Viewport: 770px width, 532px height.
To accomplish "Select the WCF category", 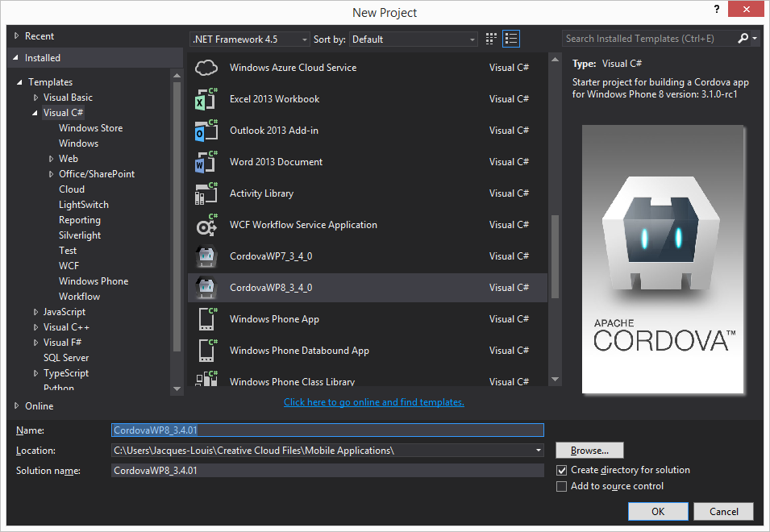I will coord(69,266).
